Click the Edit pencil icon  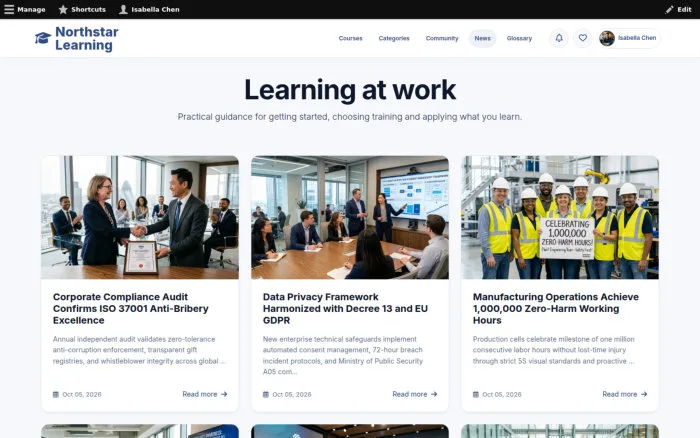669,9
